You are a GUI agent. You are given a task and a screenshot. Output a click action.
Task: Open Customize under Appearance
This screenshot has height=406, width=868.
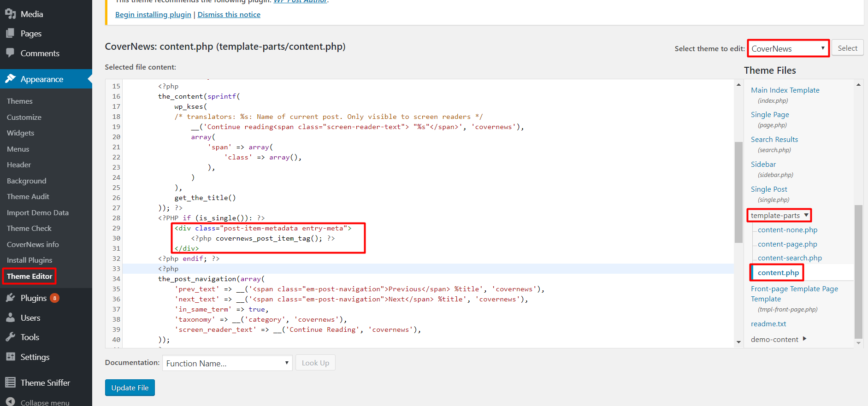(x=24, y=117)
